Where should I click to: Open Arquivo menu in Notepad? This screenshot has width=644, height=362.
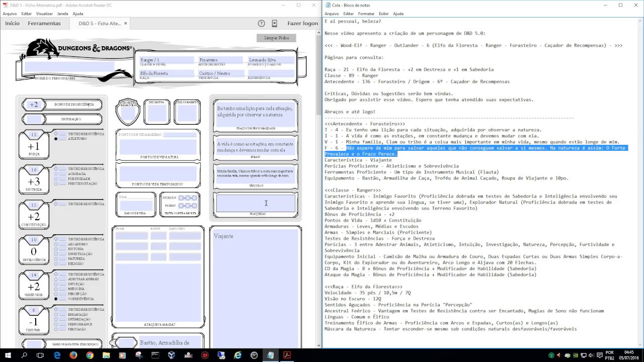(332, 14)
